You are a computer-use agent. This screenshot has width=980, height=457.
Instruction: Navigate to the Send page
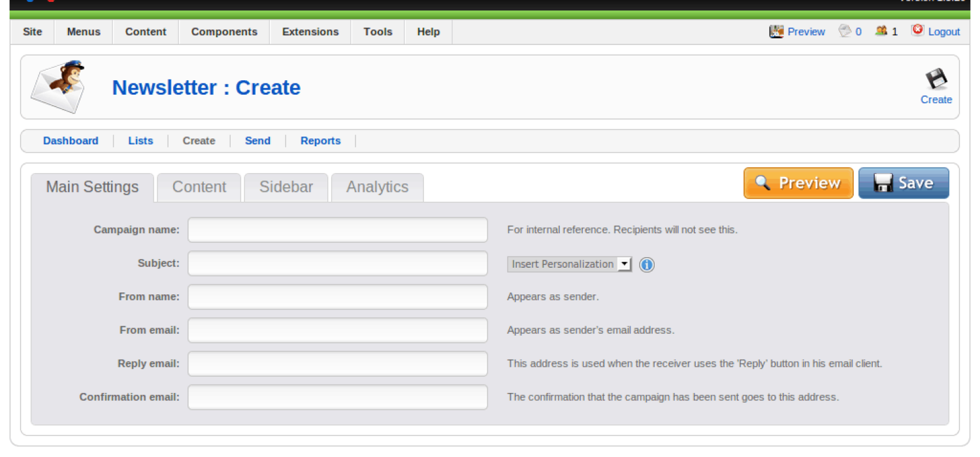[257, 140]
